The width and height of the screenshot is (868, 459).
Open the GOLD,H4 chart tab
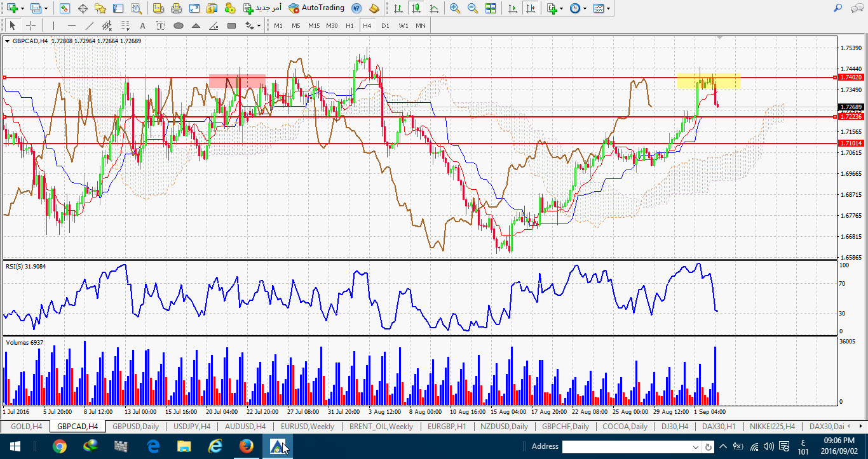pos(27,427)
